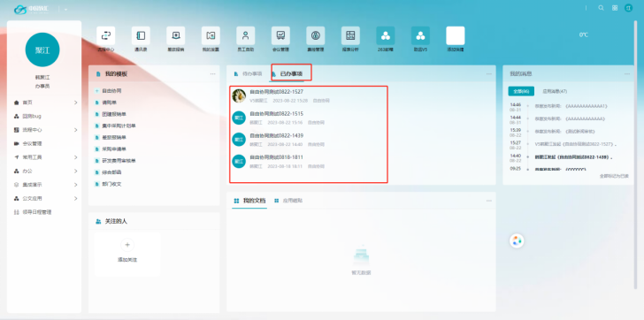
Task: Open the 通讯录 address book shortcut
Action: pos(141,35)
